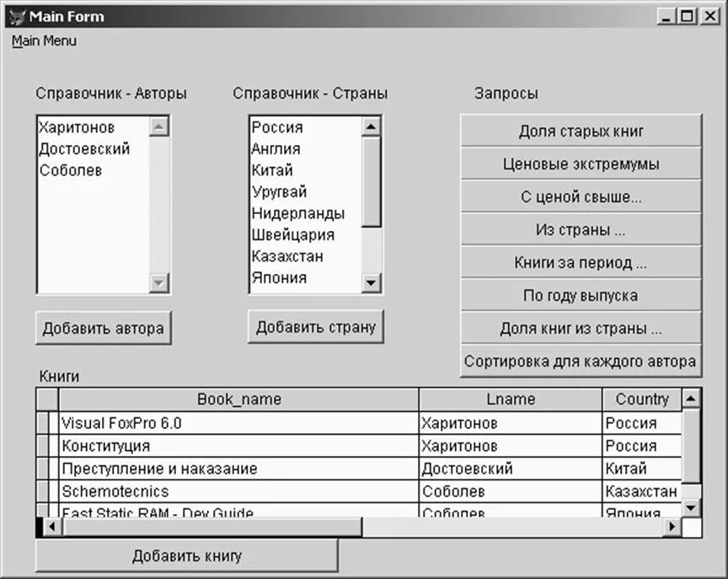Click the Lname column header
Screen dimensions: 728x579
pos(511,399)
